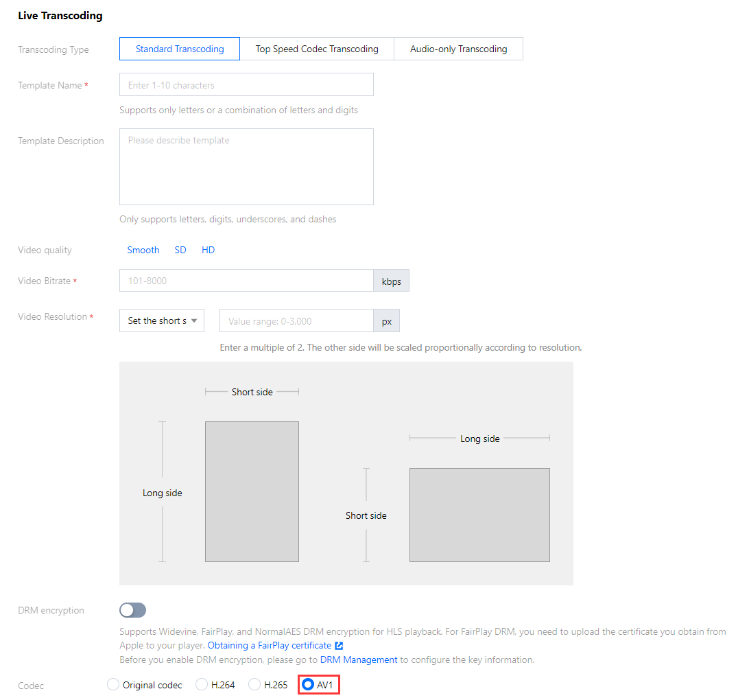Open the 'Set the short s' resolution dropdown

[162, 320]
